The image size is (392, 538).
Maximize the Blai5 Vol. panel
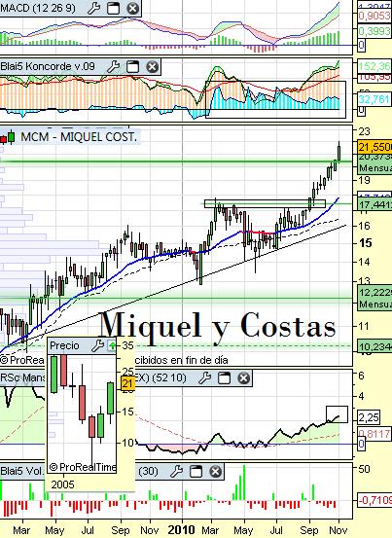click(x=196, y=472)
